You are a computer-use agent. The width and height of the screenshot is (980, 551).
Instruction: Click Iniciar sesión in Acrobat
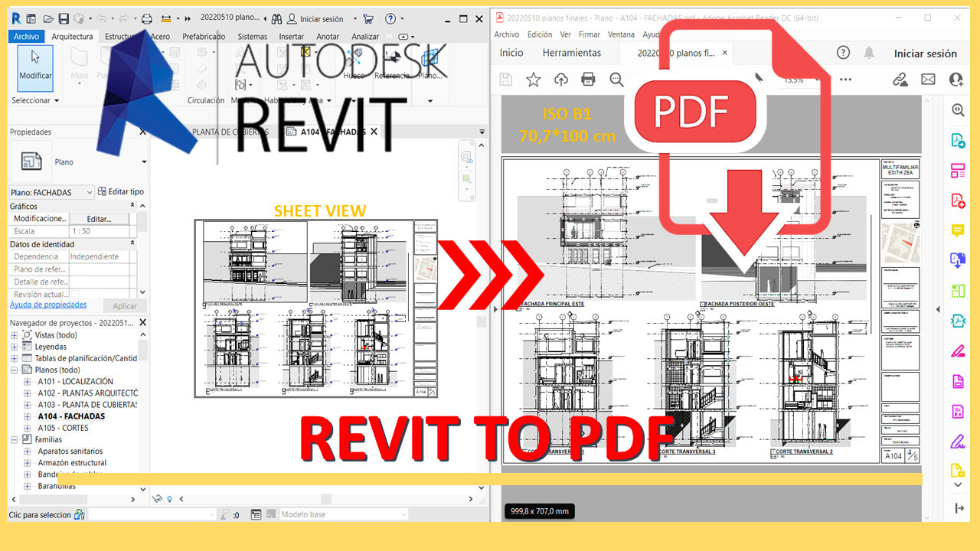pos(925,54)
